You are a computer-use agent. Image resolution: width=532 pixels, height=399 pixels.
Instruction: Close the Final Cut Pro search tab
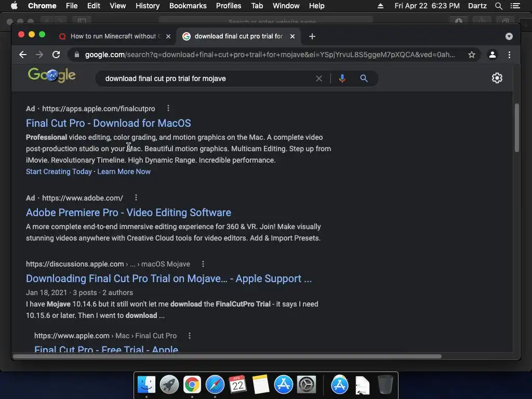292,36
